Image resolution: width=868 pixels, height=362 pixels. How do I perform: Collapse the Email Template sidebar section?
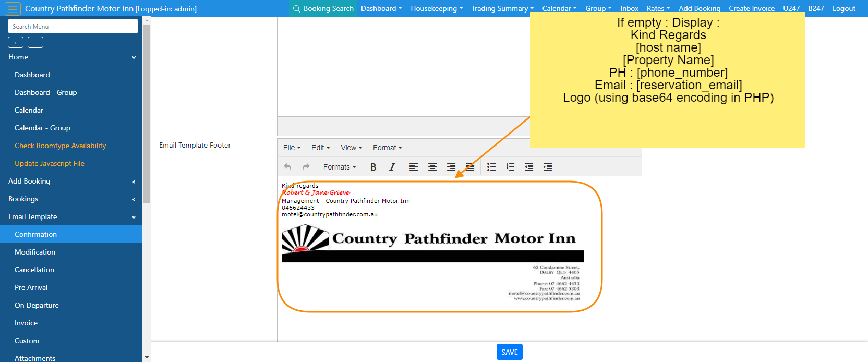coord(71,216)
